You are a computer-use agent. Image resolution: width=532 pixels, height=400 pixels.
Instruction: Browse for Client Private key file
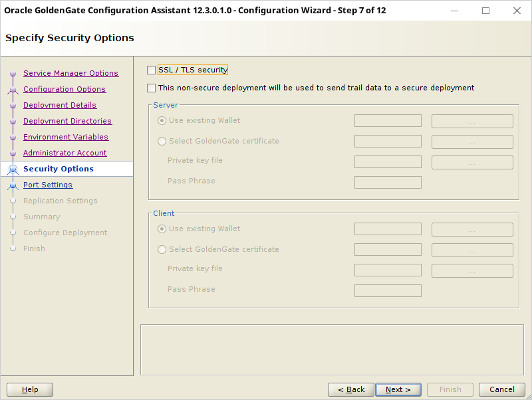click(472, 271)
